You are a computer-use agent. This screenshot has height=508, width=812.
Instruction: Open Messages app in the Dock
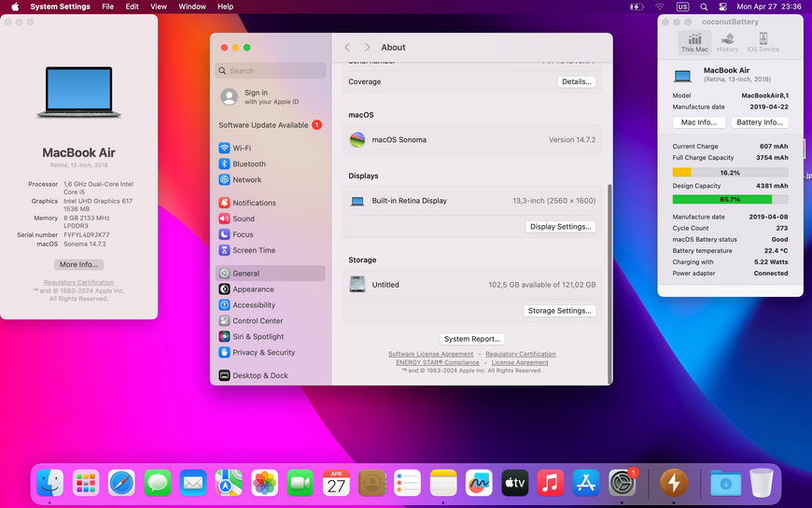point(157,483)
